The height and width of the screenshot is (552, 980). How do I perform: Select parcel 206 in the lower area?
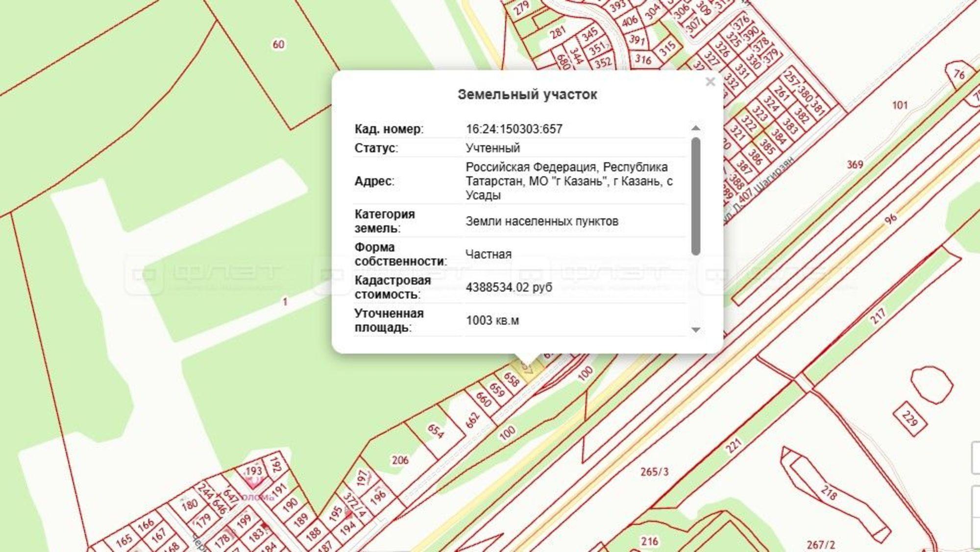pos(401,460)
